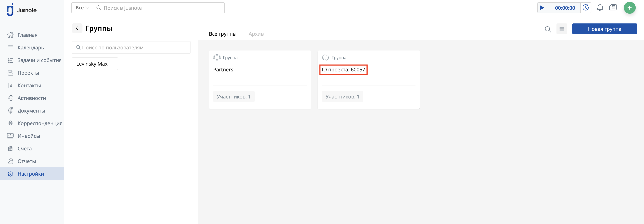The height and width of the screenshot is (224, 644).
Task: Click the green plus create button
Action: click(x=629, y=8)
